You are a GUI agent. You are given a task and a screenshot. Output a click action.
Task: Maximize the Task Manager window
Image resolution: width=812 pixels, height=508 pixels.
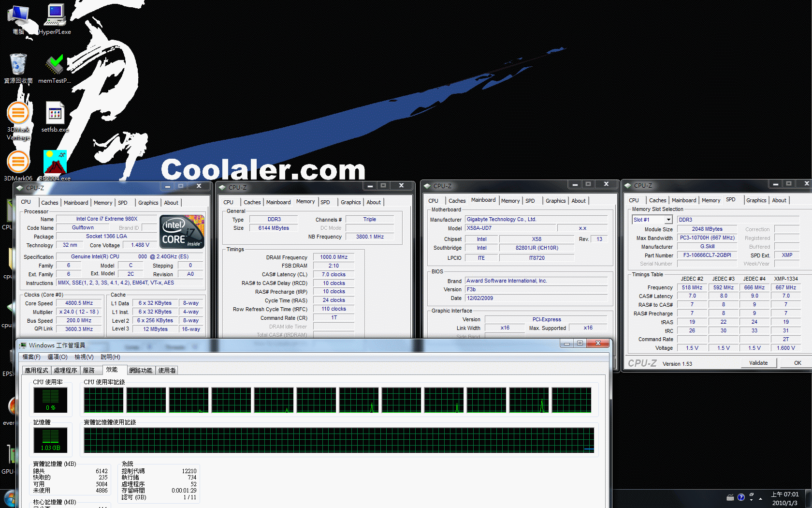pyautogui.click(x=580, y=343)
